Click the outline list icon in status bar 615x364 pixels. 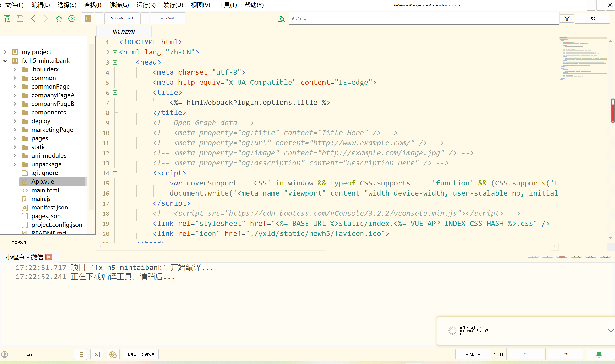(80, 354)
